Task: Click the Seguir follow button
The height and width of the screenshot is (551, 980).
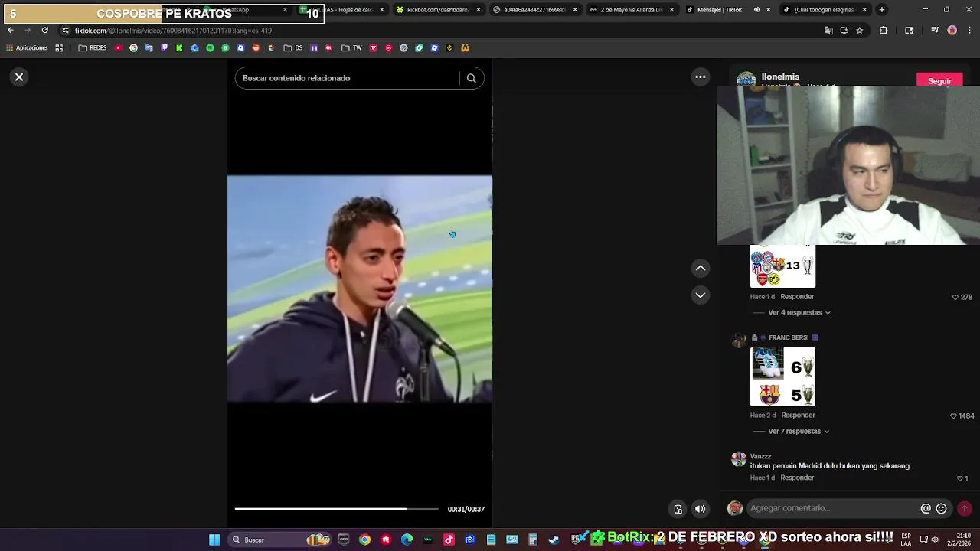Action: pyautogui.click(x=939, y=80)
